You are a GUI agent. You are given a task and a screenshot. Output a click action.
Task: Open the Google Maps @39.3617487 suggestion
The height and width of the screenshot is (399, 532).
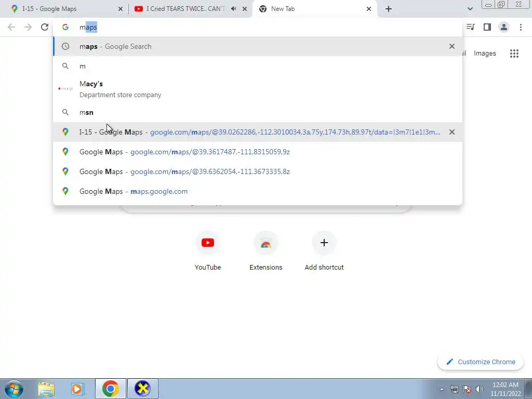pyautogui.click(x=258, y=152)
